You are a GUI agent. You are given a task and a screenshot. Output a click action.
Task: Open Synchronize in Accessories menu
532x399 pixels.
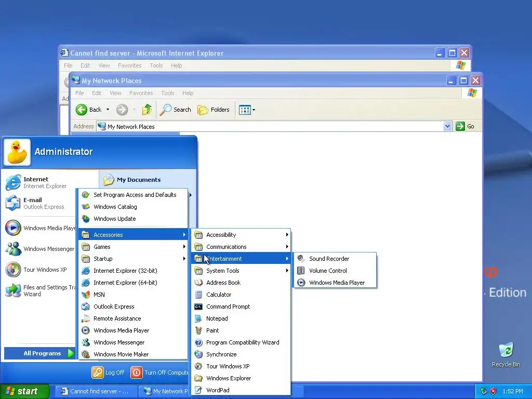click(241, 354)
